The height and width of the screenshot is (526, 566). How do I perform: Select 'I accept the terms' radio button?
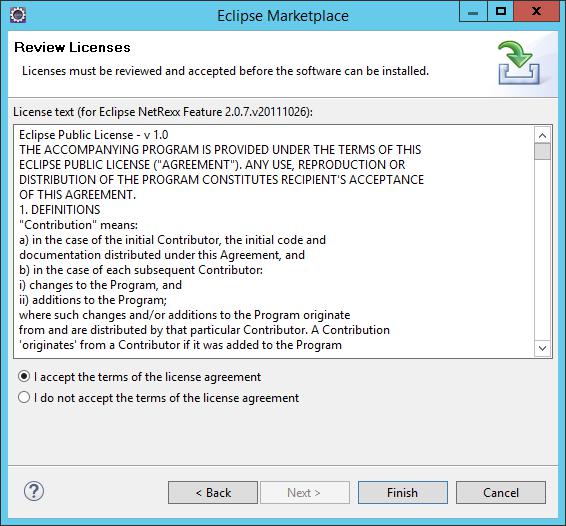click(24, 377)
